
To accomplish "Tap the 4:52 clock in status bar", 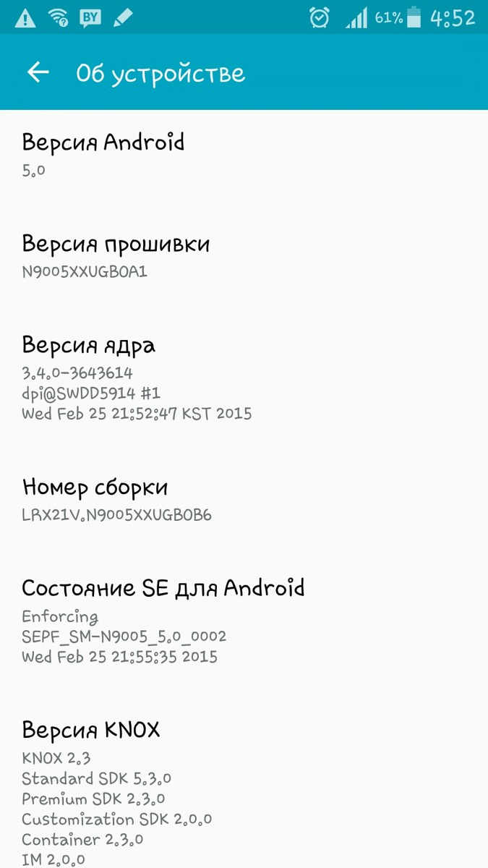I will coord(453,18).
